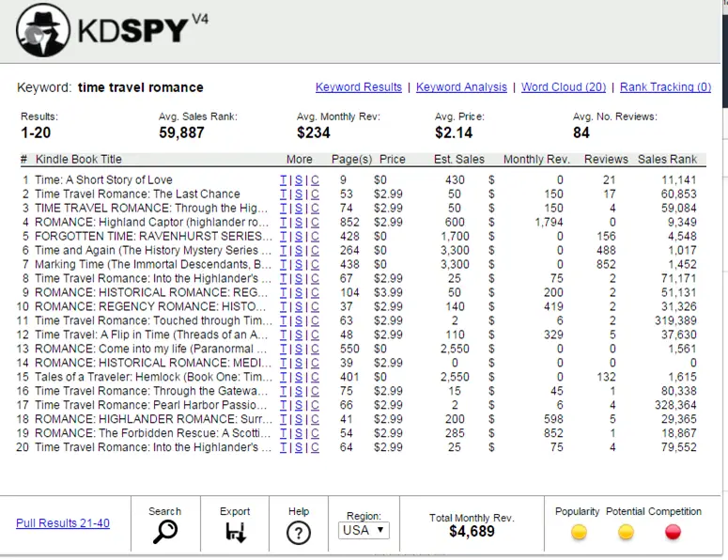728x560 pixels.
Task: Sort by Monthly Rev. column header
Action: (x=536, y=160)
